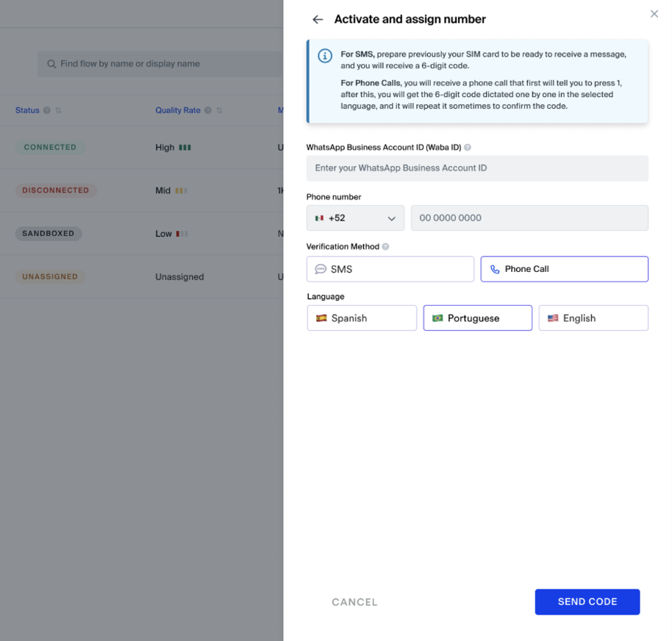Focus the WhatsApp Business Account ID field
The width and height of the screenshot is (672, 641).
click(477, 168)
